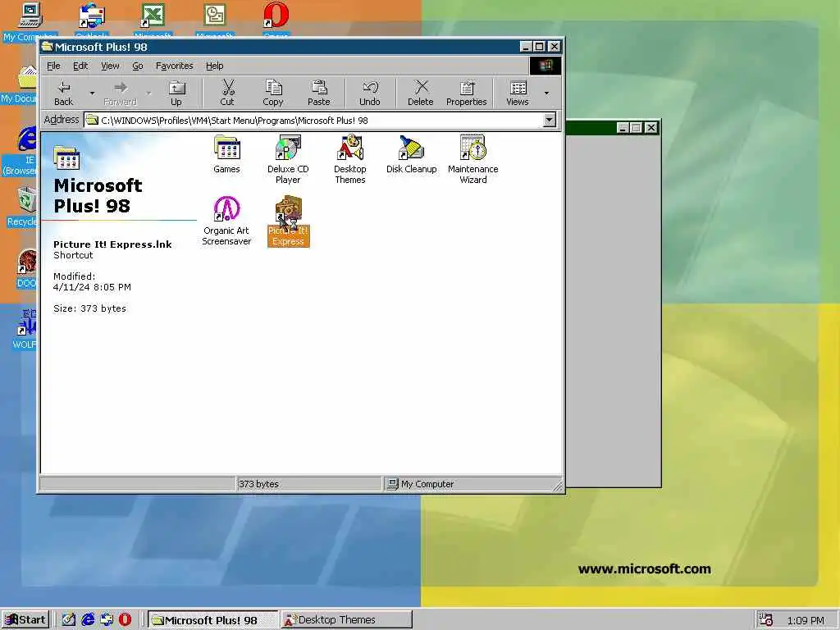Open the Opera desktop shortcut
The width and height of the screenshot is (840, 630).
pos(276,21)
